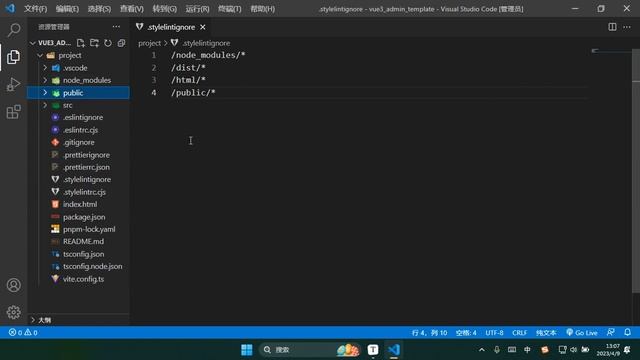Screen dimensions: 640x360
Task: Open the Terminal menu
Action: click(x=229, y=9)
